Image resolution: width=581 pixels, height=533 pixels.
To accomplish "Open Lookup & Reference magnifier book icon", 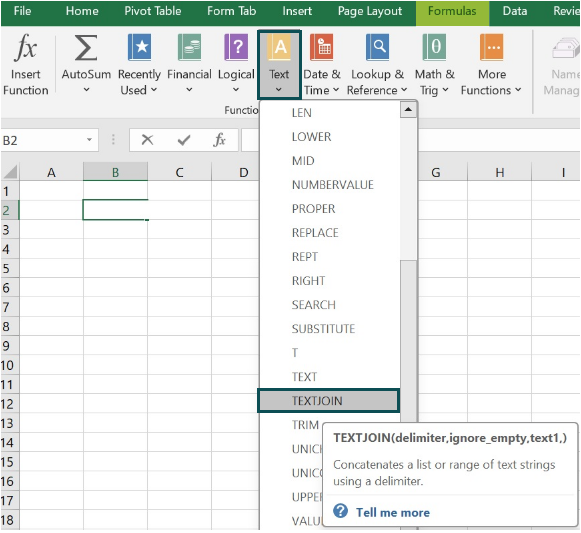I will tap(377, 47).
